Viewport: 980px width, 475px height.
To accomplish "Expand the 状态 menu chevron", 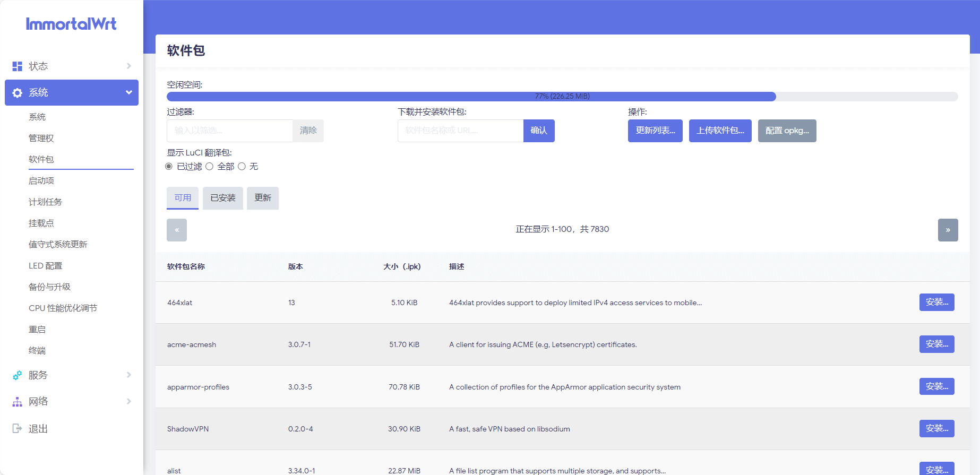I will click(129, 66).
